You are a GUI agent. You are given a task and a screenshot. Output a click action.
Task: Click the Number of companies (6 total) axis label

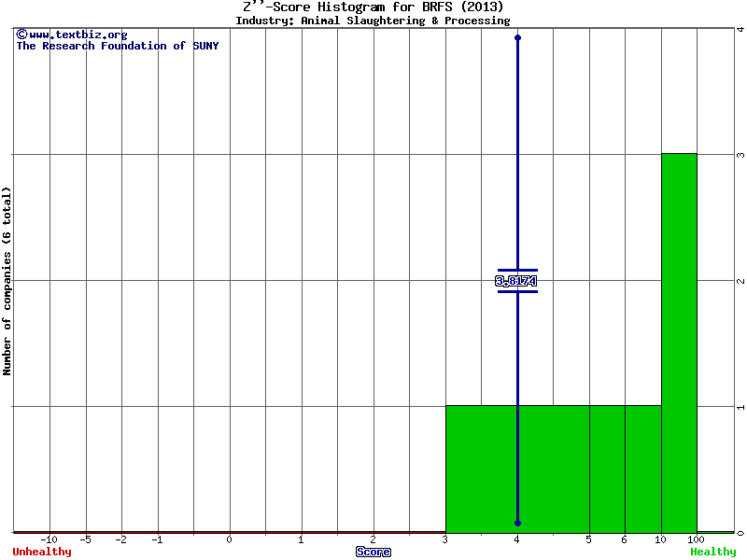pos(7,281)
